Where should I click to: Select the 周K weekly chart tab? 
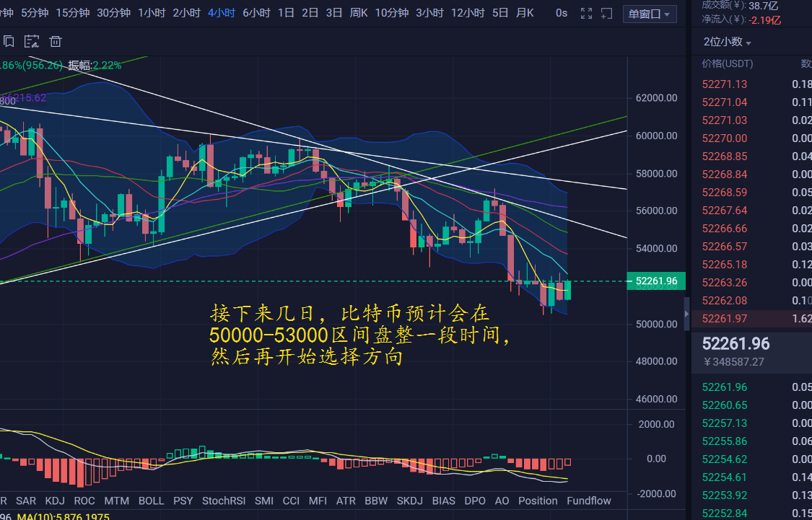[x=359, y=13]
